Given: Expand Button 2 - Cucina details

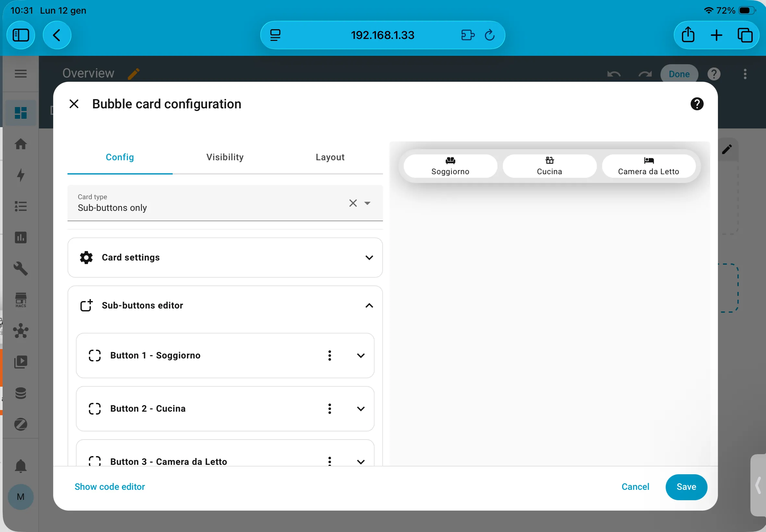Looking at the screenshot, I should 361,409.
